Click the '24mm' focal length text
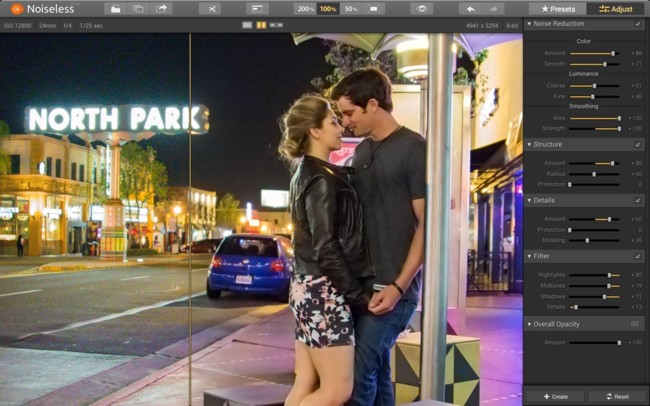Image resolution: width=650 pixels, height=406 pixels. pos(48,26)
